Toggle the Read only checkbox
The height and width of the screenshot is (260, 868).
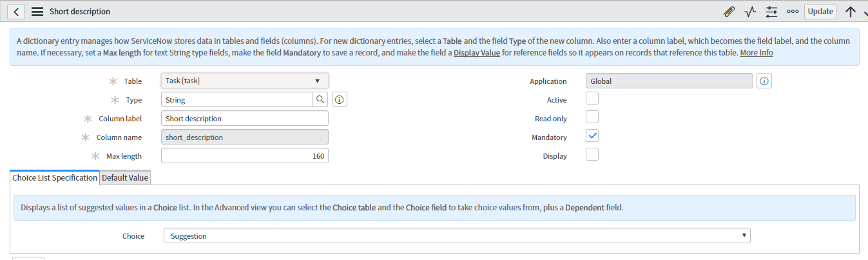[592, 117]
